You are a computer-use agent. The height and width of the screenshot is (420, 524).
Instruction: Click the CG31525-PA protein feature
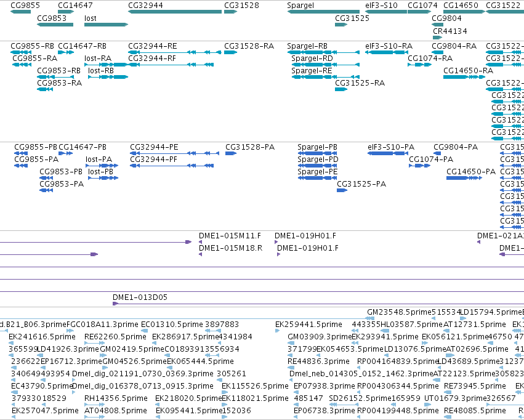tap(342, 190)
